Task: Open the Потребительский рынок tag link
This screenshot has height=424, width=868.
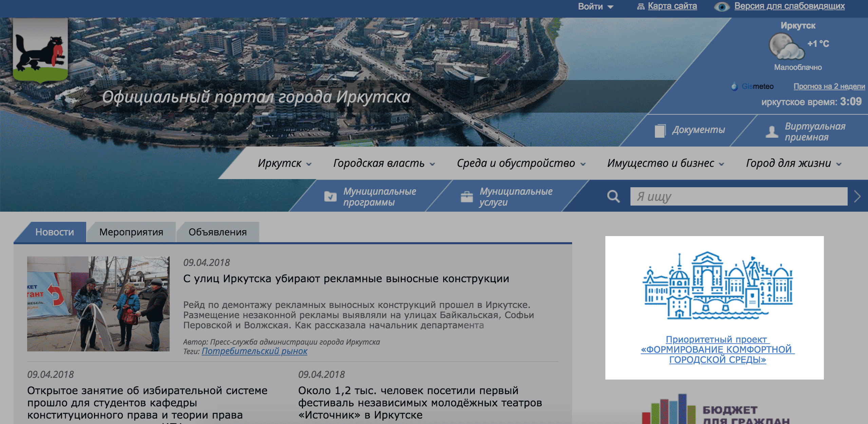Action: (254, 351)
